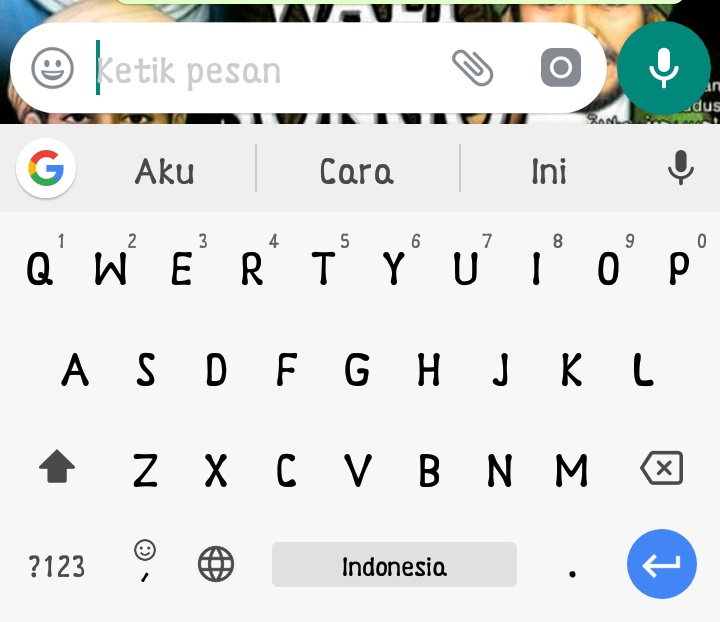The width and height of the screenshot is (720, 622).
Task: Switch to ?123 symbols keyboard
Action: click(56, 566)
